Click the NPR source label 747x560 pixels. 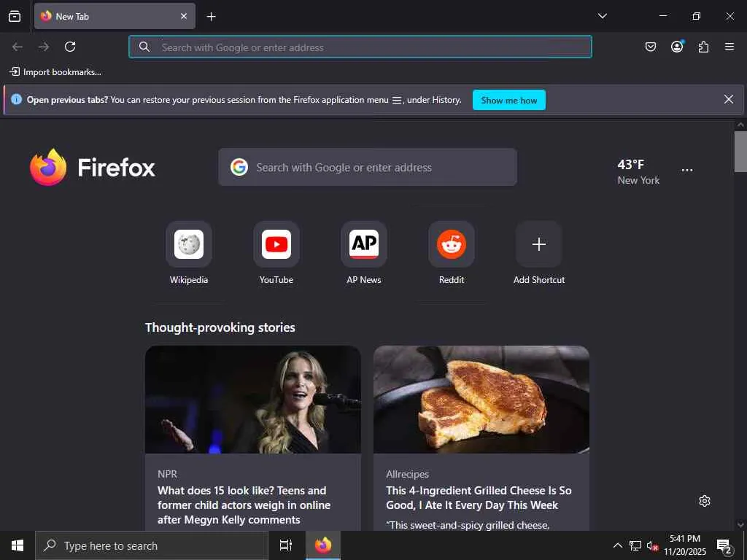pos(167,474)
